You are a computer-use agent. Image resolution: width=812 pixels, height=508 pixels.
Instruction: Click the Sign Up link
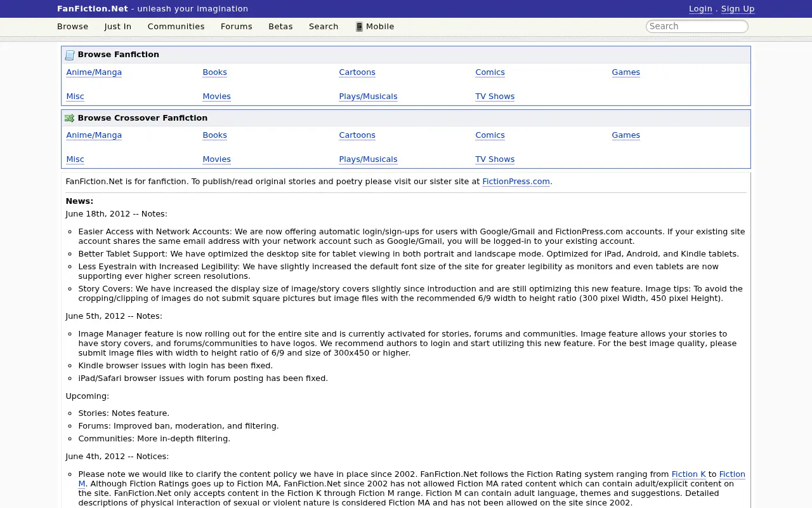(738, 9)
